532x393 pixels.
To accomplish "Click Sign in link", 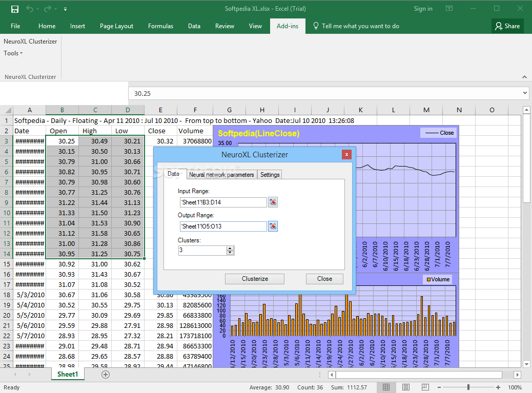I will pos(423,9).
